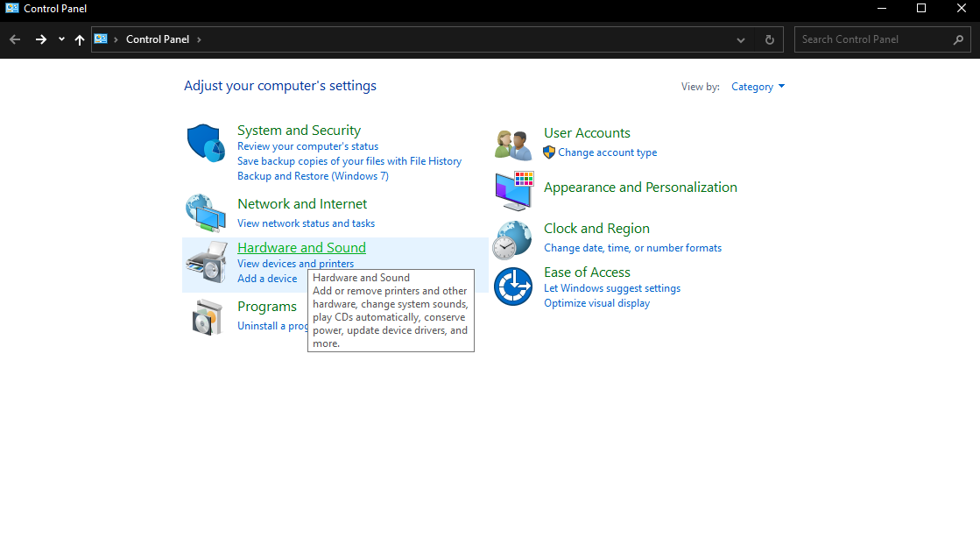Click View network status and tasks
This screenshot has height=545, width=980.
306,223
